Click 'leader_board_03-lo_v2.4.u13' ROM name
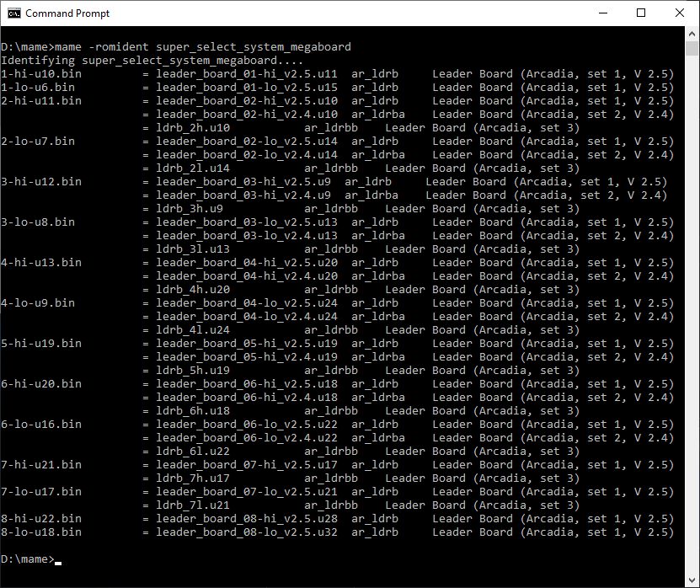Image resolution: width=700 pixels, height=588 pixels. pyautogui.click(x=247, y=235)
